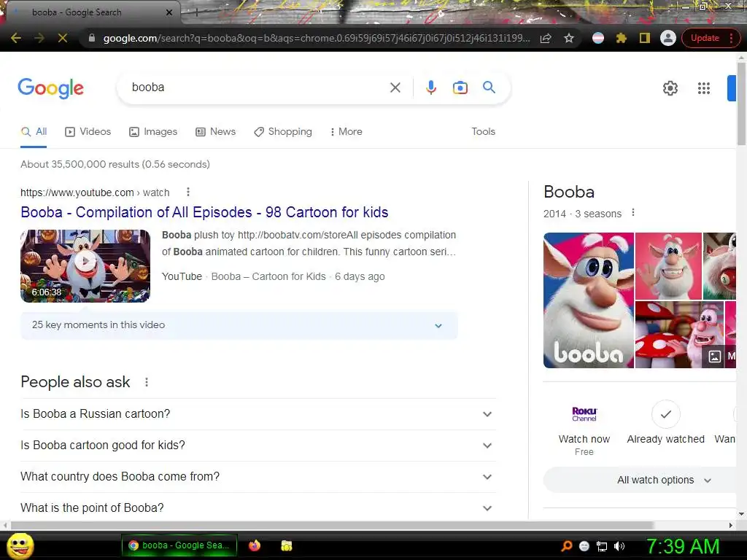Screen dimensions: 747x560
Task: Open more images icon in knowledge panel
Action: 715,356
